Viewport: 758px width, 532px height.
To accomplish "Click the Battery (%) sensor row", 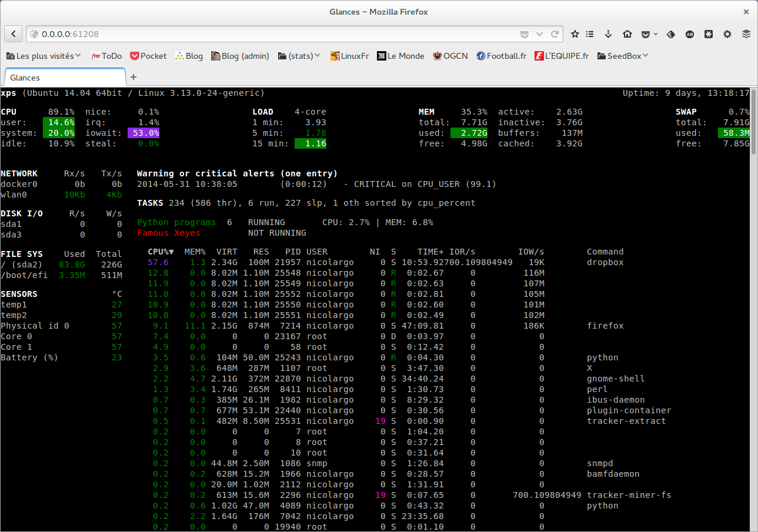I will point(61,357).
